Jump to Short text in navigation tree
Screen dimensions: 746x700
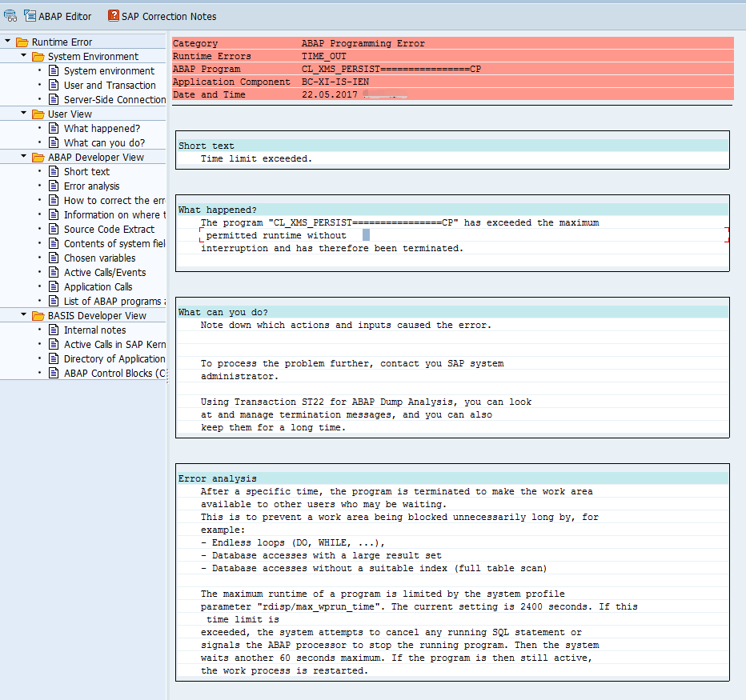point(86,172)
